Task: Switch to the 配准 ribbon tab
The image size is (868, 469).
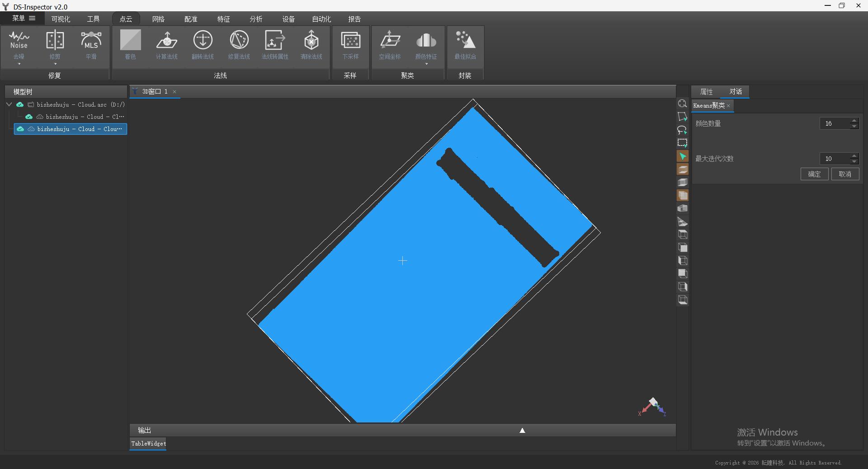Action: point(191,19)
